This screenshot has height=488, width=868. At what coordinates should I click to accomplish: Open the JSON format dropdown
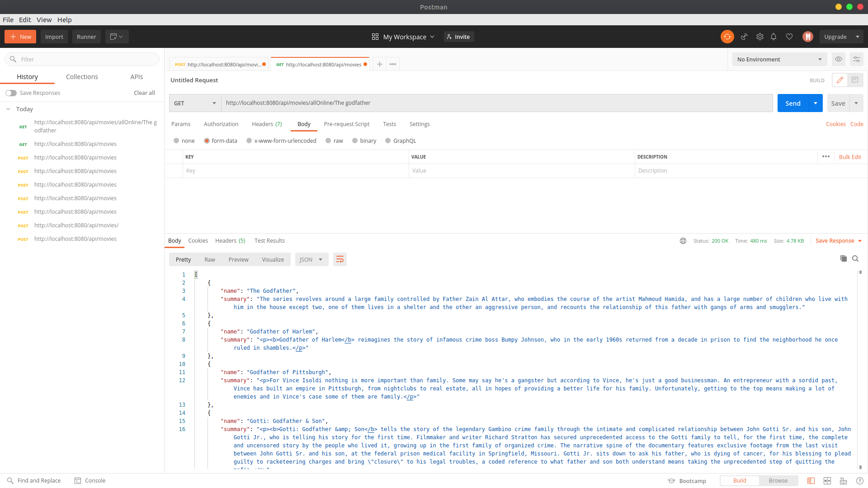click(x=311, y=259)
